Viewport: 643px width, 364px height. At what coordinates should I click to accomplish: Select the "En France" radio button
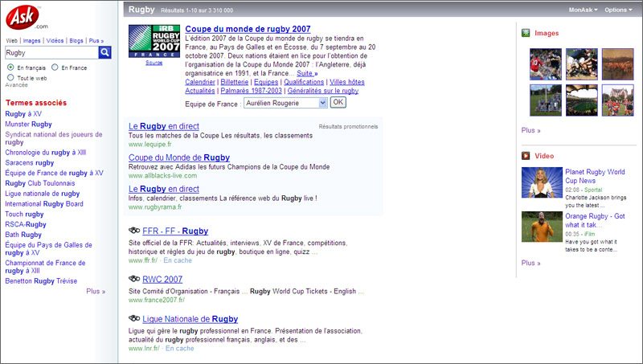tap(54, 68)
